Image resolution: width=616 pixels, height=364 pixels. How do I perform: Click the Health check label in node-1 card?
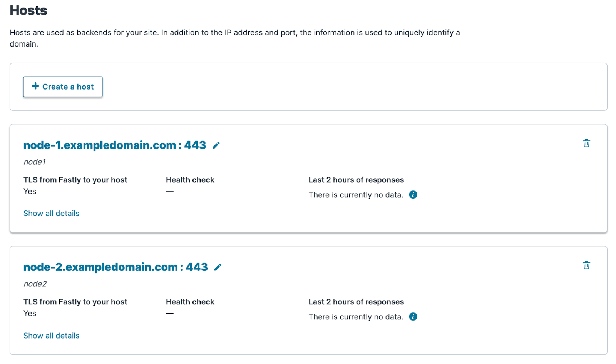click(x=190, y=180)
